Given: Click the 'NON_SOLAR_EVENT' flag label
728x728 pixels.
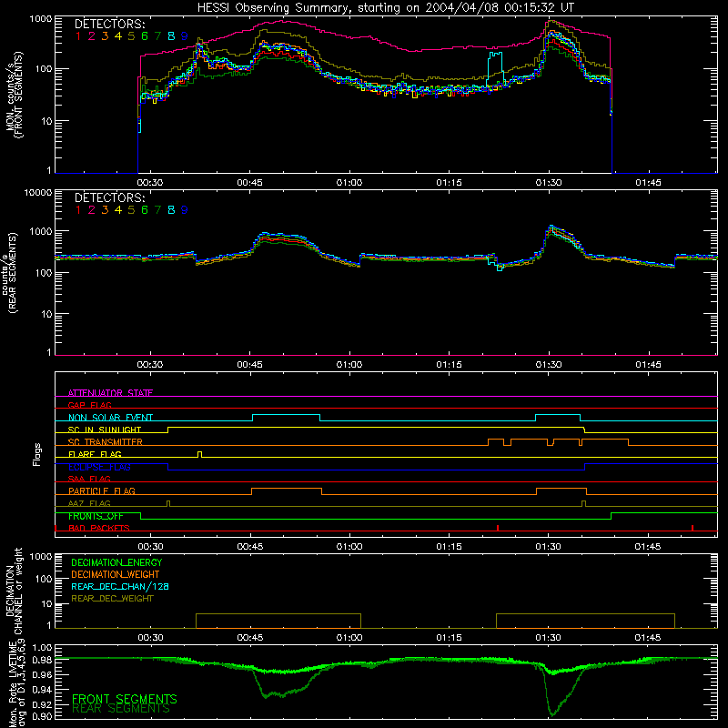Looking at the screenshot, I should click(x=110, y=418).
